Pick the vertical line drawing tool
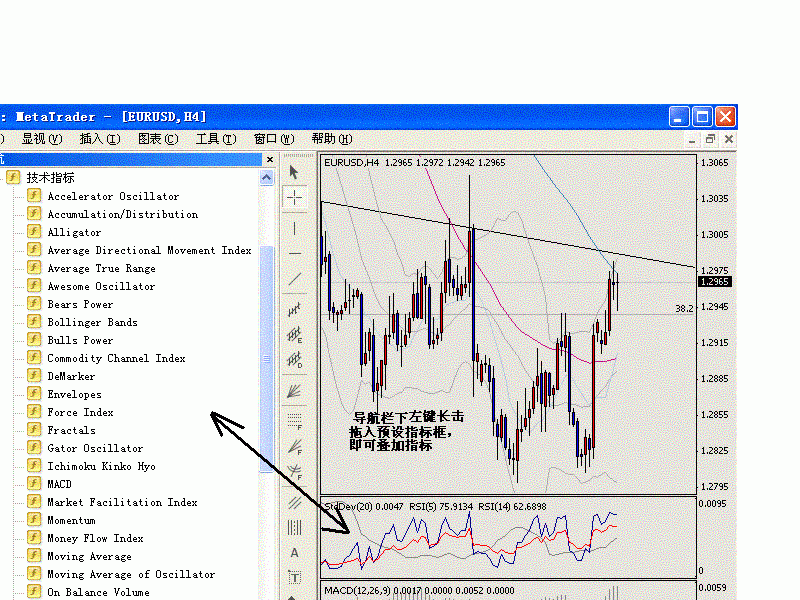800x600 pixels. 294,228
